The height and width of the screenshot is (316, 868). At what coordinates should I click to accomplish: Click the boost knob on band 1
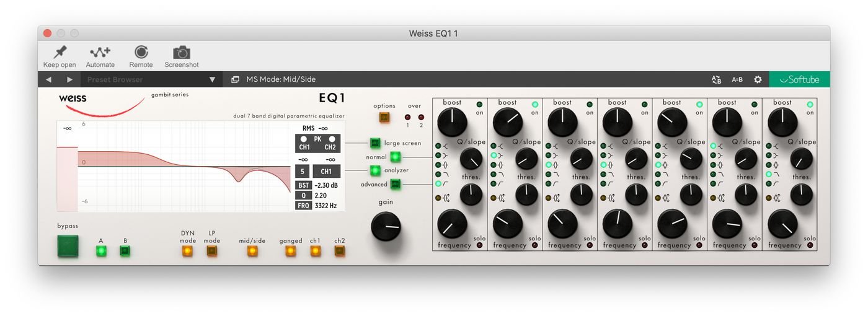pos(453,121)
